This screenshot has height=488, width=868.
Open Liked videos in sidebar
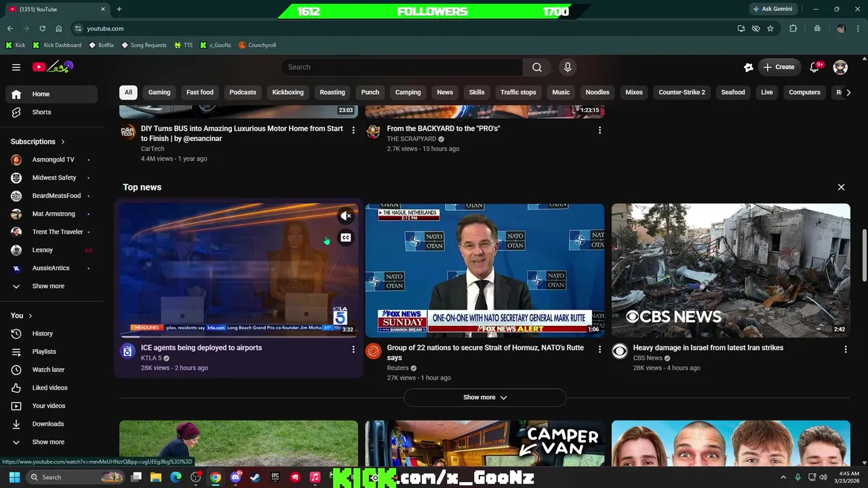click(x=52, y=388)
